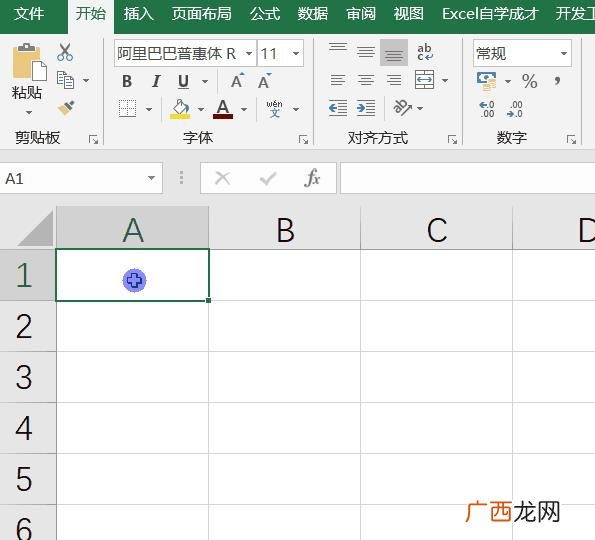Apply cell borders icon
The width and height of the screenshot is (595, 540).
(127, 109)
